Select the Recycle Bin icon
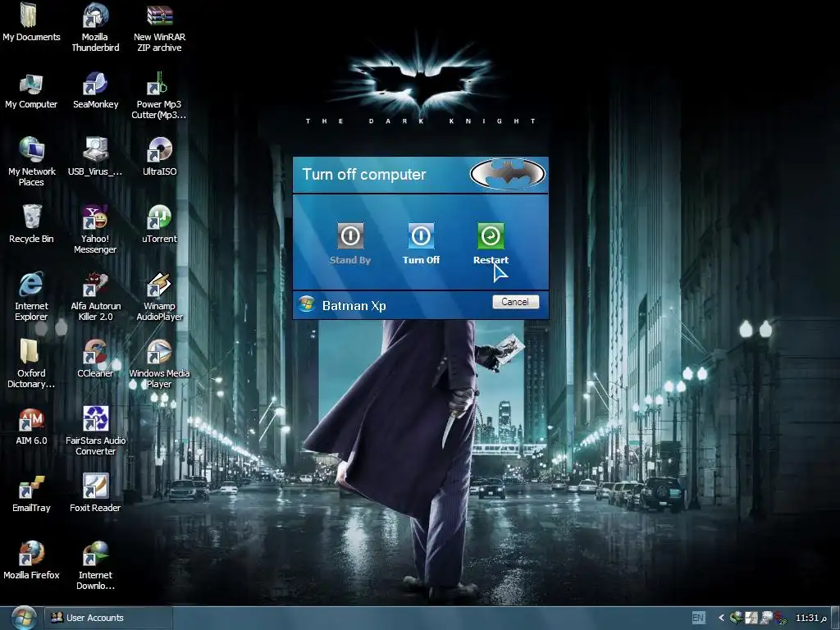This screenshot has height=630, width=840. [x=31, y=224]
